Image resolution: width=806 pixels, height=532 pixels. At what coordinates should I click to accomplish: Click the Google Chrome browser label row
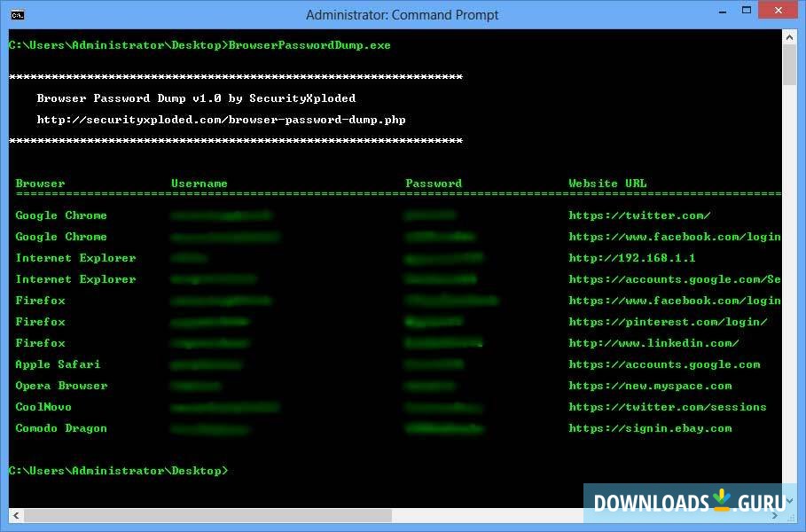tap(60, 215)
